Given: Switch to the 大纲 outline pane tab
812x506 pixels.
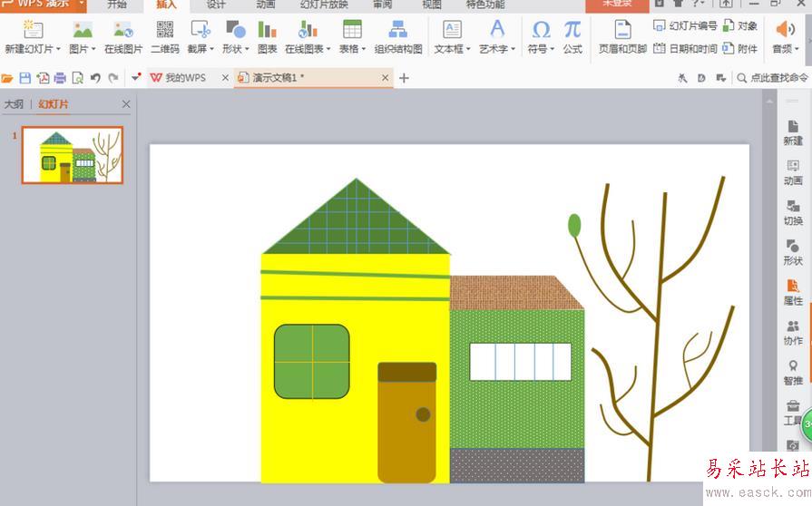Looking at the screenshot, I should 14,104.
